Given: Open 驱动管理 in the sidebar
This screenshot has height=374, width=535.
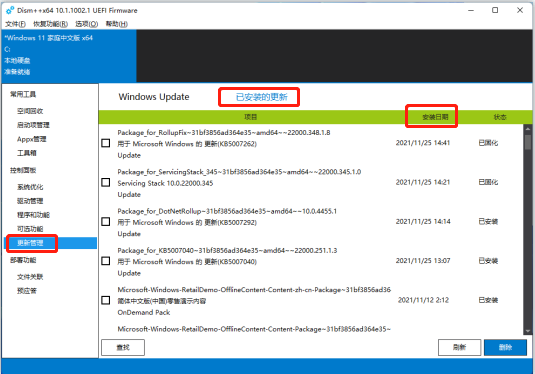Looking at the screenshot, I should (30, 201).
